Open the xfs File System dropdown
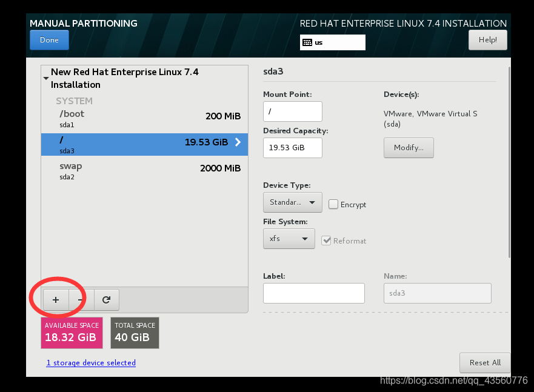The width and height of the screenshot is (534, 392). (x=289, y=239)
